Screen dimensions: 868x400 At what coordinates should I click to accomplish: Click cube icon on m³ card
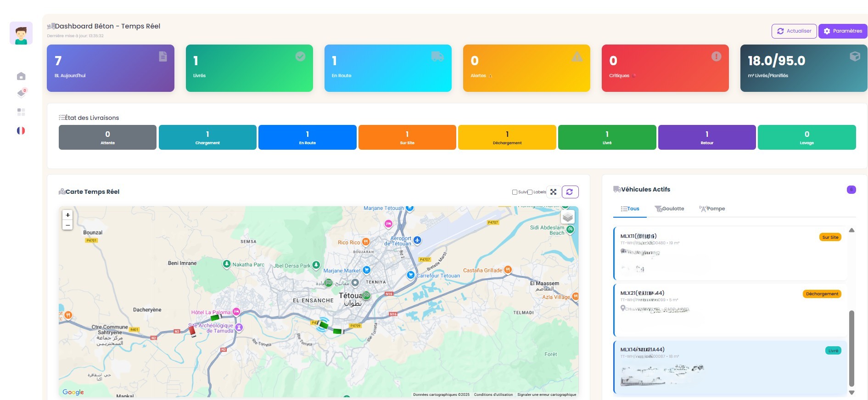855,56
